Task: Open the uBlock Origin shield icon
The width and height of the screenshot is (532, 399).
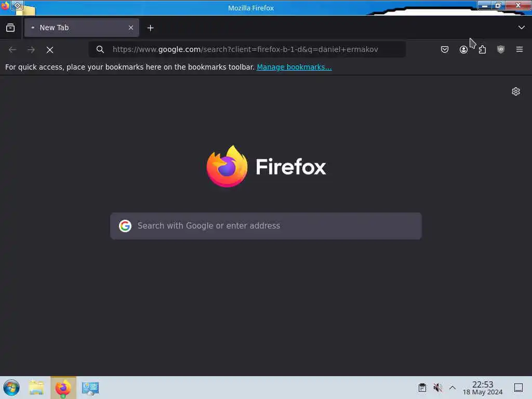Action: pyautogui.click(x=501, y=49)
